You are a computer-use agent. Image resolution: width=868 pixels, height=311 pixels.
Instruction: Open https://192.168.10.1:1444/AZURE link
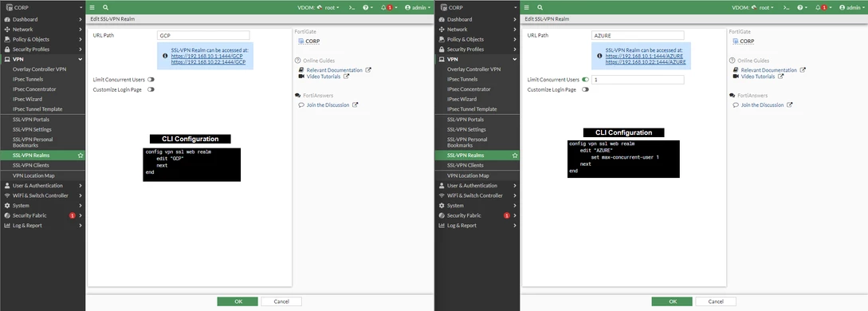644,56
